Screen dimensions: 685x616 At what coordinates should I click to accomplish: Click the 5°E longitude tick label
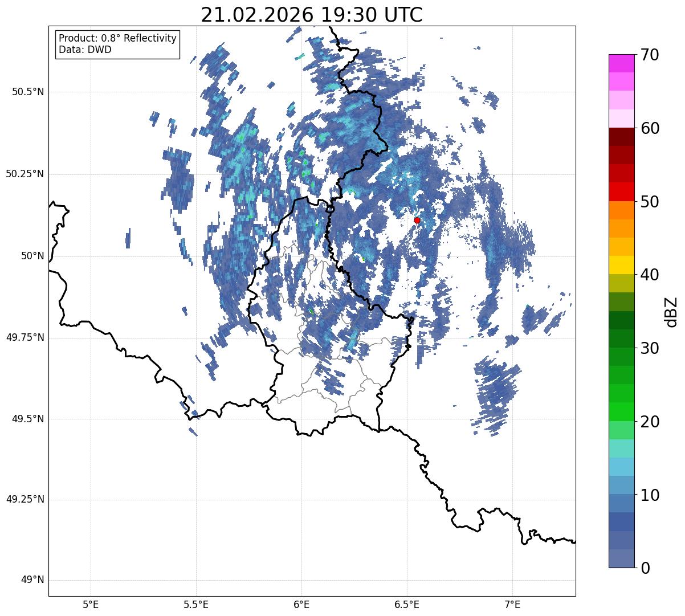[x=91, y=604]
